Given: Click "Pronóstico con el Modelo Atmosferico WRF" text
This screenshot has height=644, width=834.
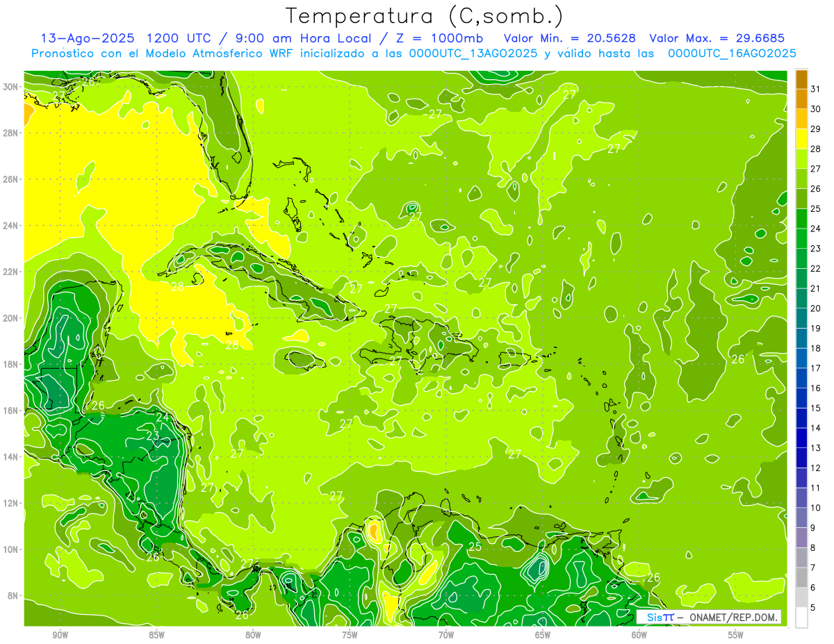Looking at the screenshot, I should pyautogui.click(x=163, y=53).
